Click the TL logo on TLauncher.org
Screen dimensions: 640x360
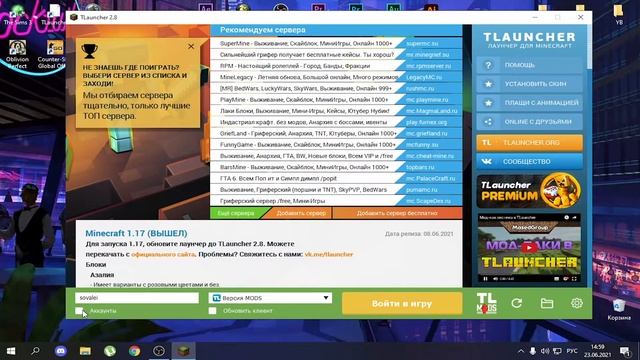[x=487, y=142]
